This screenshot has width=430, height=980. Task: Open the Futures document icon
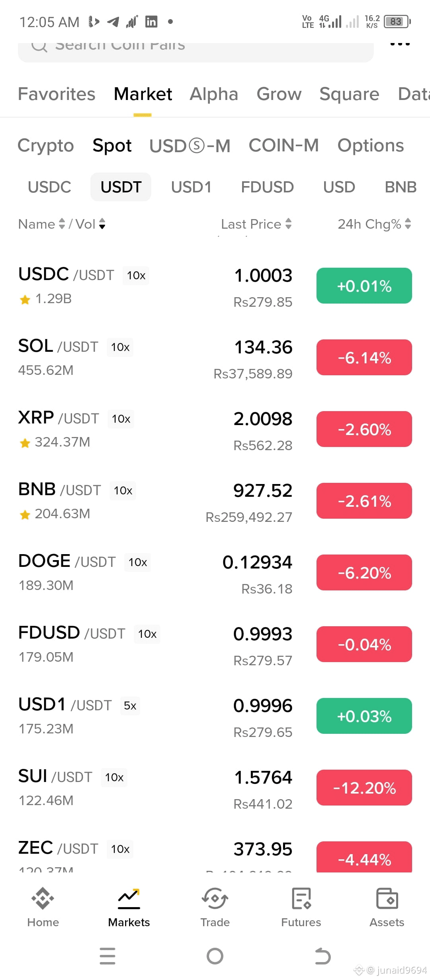click(301, 899)
